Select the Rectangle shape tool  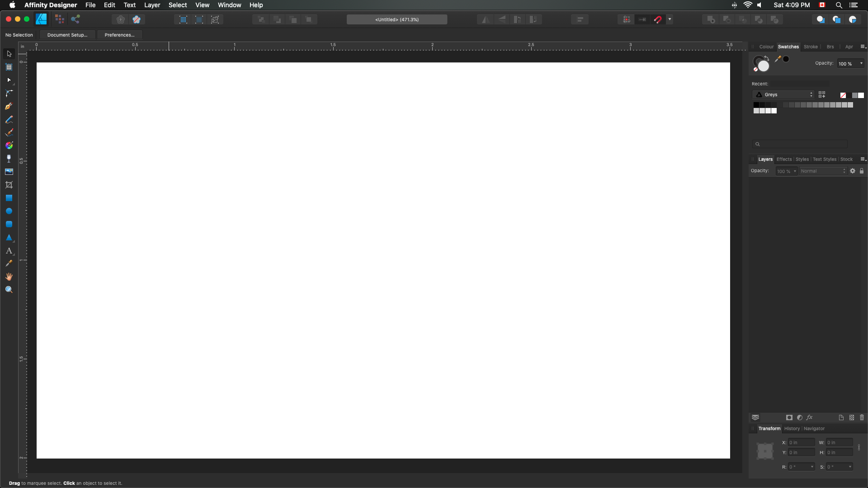click(x=9, y=198)
